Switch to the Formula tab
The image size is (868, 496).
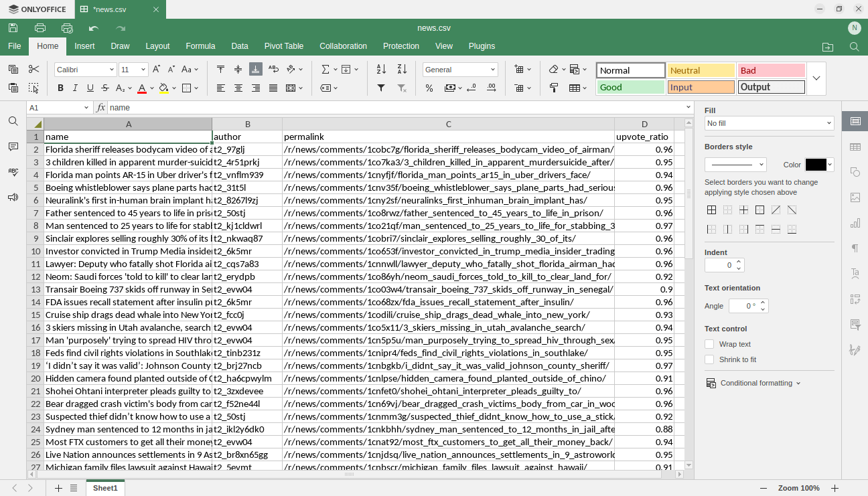point(200,46)
